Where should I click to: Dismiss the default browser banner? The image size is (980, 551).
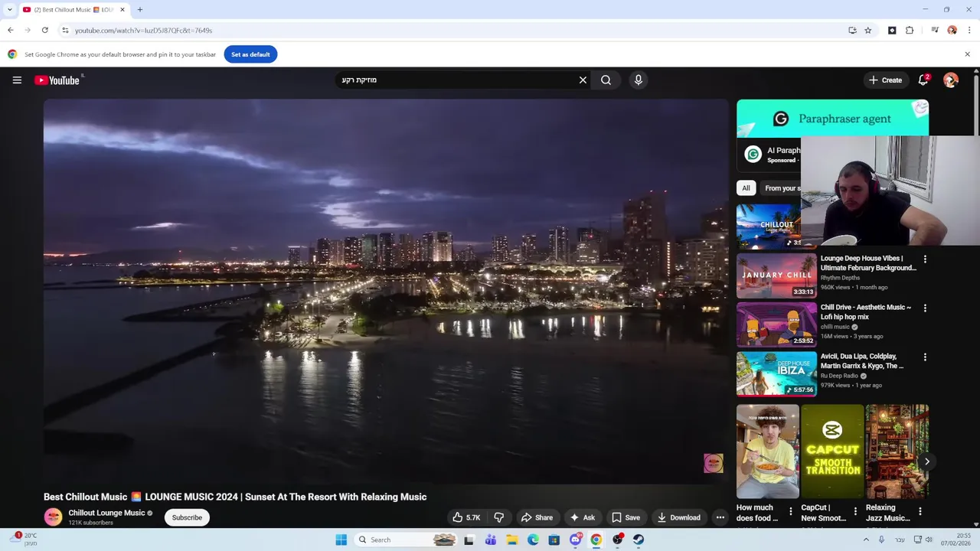click(967, 54)
